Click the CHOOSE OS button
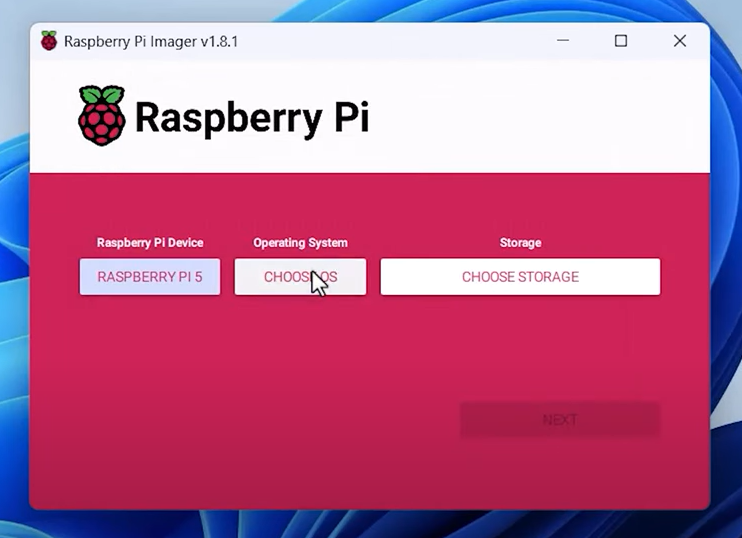Screen dimensions: 742x538 click(300, 277)
